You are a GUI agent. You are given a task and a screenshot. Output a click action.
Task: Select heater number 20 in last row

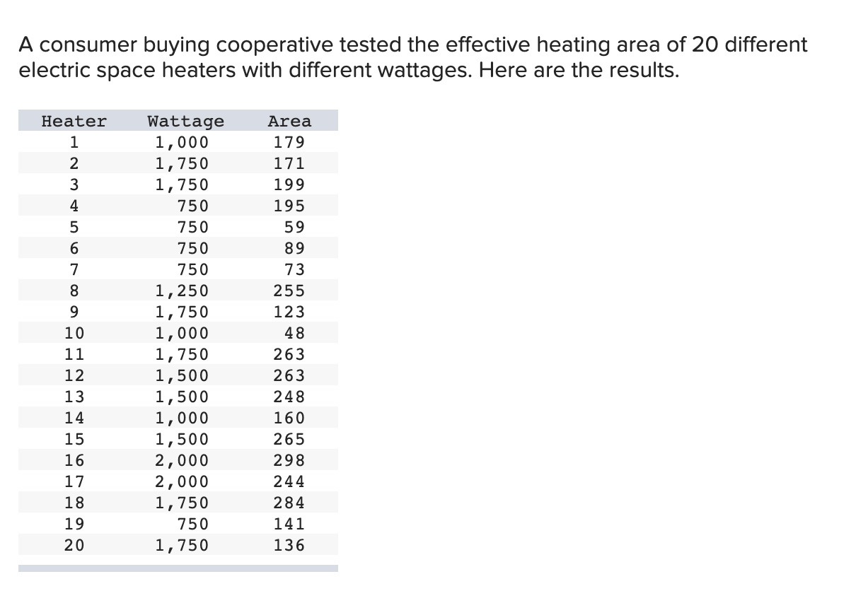[74, 545]
